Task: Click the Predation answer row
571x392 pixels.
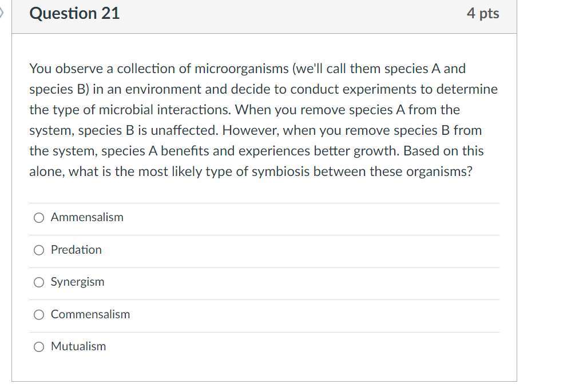Action: coord(263,250)
